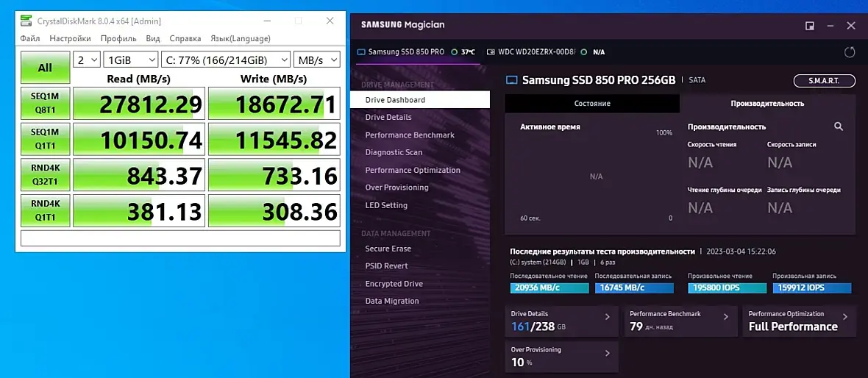Click the 2023-03-04 15:22:06 timestamp
Image resolution: width=868 pixels, height=378 pixels.
tap(741, 252)
